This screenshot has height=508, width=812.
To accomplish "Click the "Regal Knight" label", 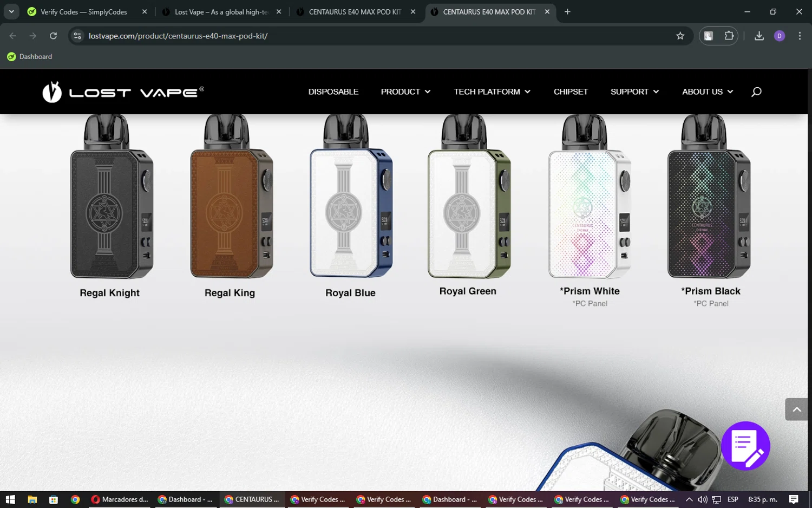I will [109, 293].
